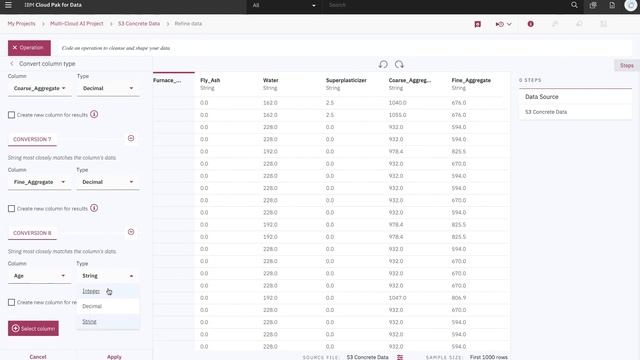Remove Conversion 7 with minus icon
This screenshot has width=640, height=360.
coord(131,138)
